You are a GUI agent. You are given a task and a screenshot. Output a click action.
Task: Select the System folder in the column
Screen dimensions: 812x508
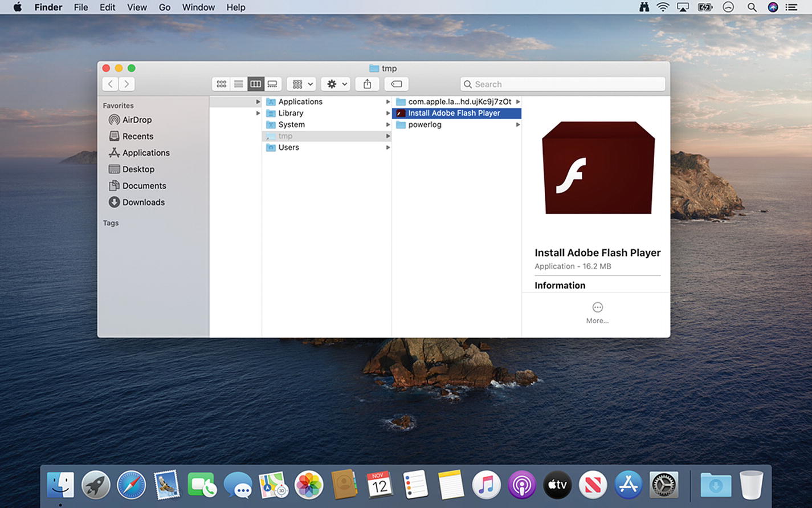coord(327,124)
